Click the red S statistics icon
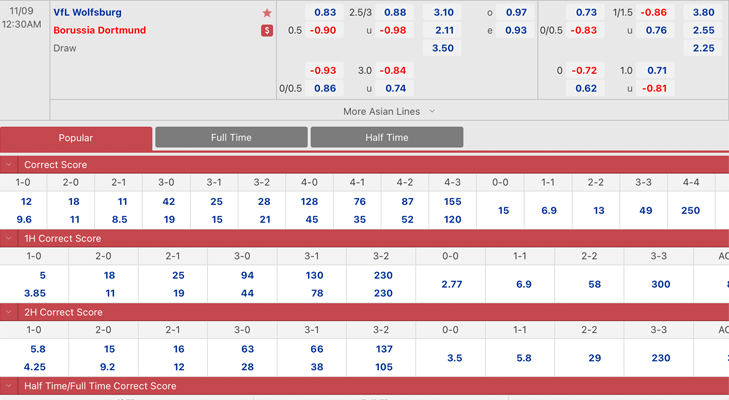 point(267,31)
